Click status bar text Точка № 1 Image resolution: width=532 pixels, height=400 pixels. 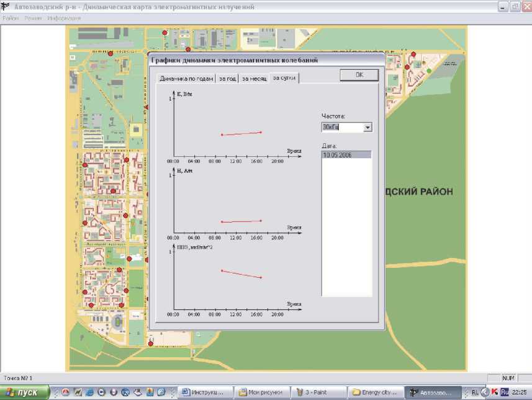[x=17, y=378]
